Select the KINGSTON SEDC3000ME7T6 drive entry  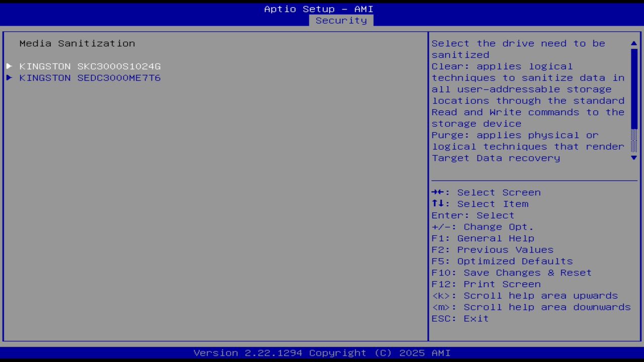90,77
